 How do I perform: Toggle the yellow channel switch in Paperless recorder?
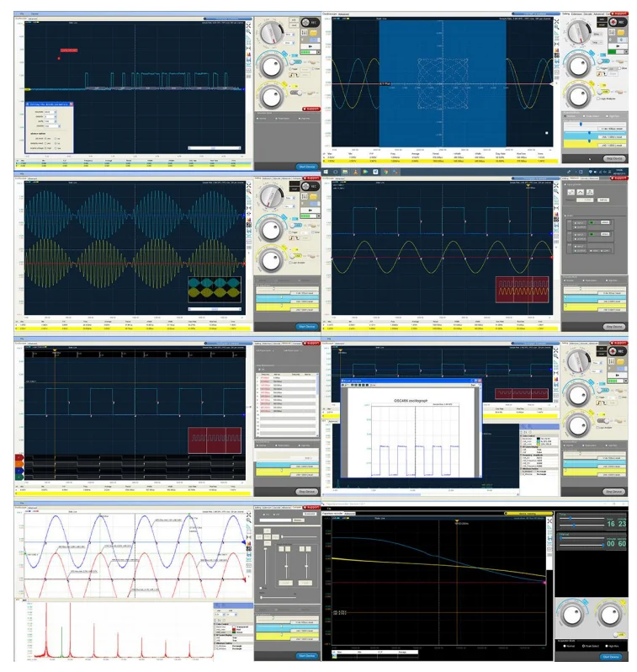pos(619,635)
